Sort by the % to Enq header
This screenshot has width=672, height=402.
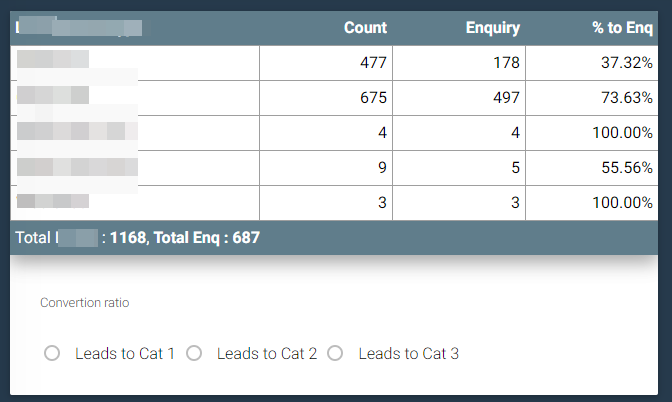click(622, 28)
